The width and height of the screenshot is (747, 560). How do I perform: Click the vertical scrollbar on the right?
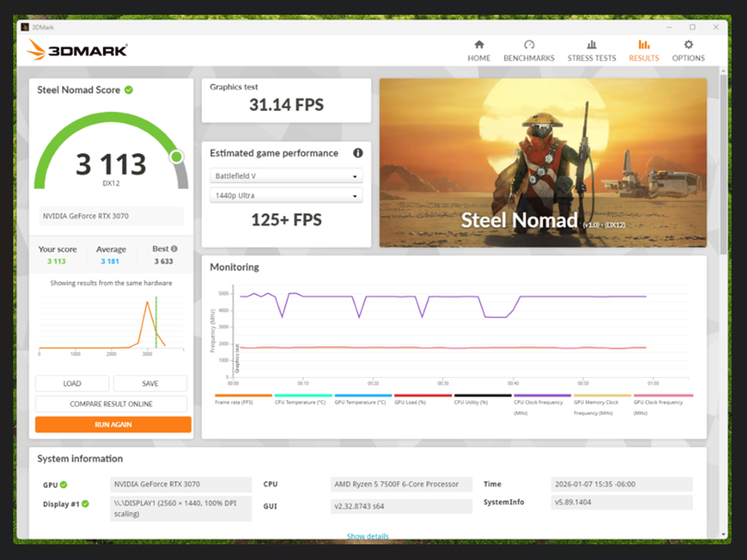click(723, 164)
